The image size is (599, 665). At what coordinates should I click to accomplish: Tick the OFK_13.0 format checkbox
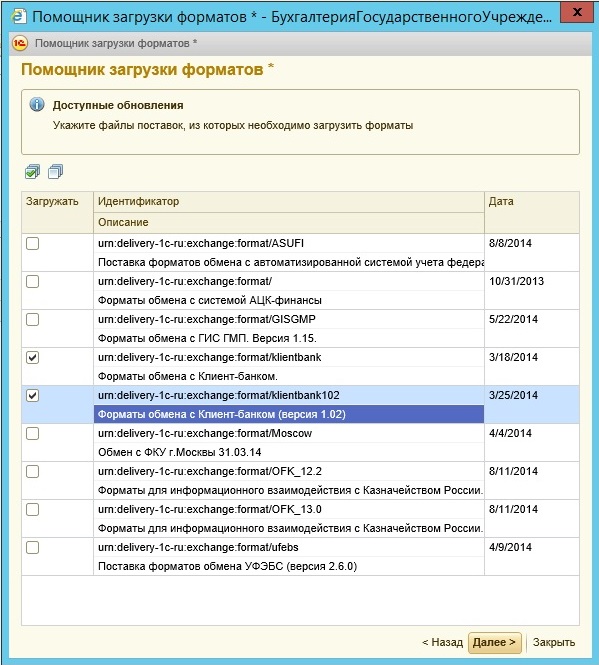[33, 509]
